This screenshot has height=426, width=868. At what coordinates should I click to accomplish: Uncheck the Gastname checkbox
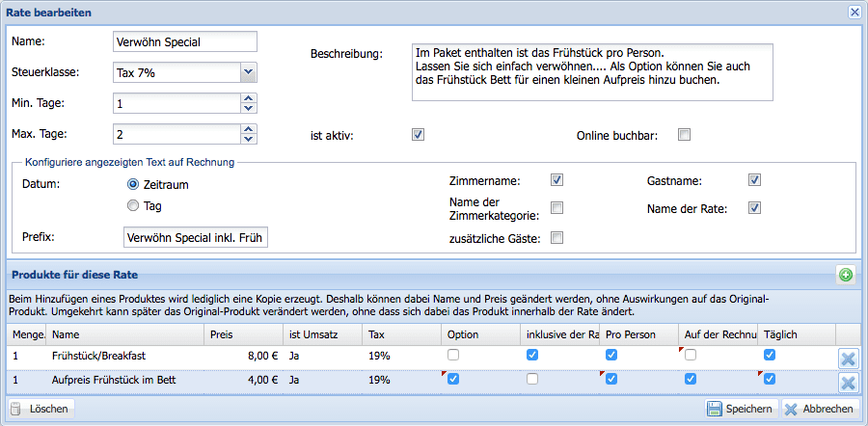coord(755,180)
